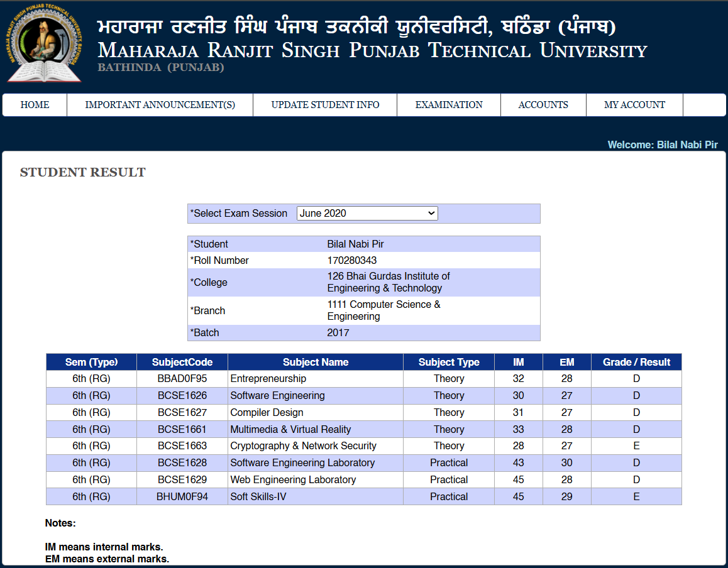Click the STUDENT RESULT heading
Screen dimensions: 728x568
pyautogui.click(x=83, y=173)
